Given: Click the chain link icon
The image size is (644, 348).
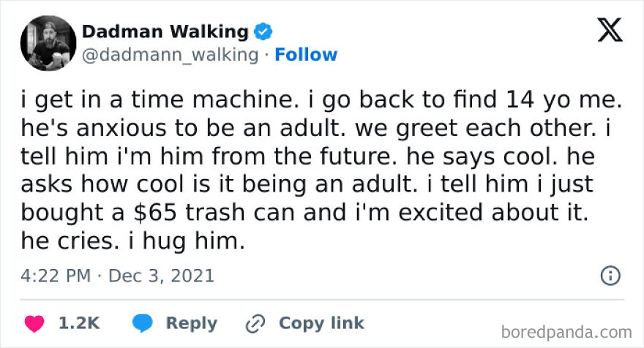Looking at the screenshot, I should click(x=255, y=323).
